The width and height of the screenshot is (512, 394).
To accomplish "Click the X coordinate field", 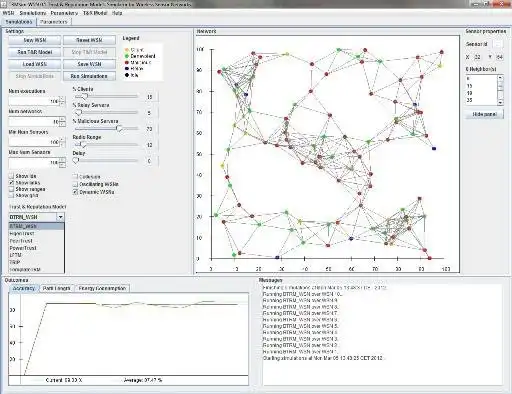I will (x=478, y=57).
